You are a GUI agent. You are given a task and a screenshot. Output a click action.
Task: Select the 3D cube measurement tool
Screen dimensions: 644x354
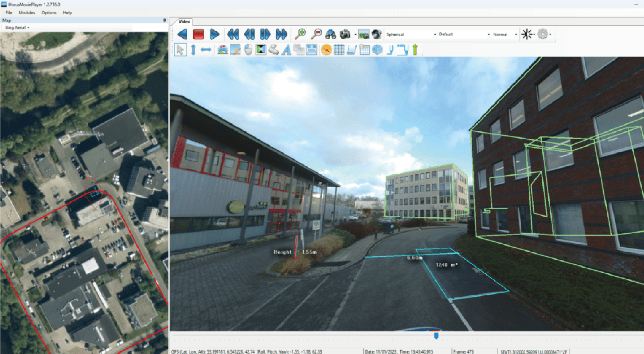(x=378, y=49)
